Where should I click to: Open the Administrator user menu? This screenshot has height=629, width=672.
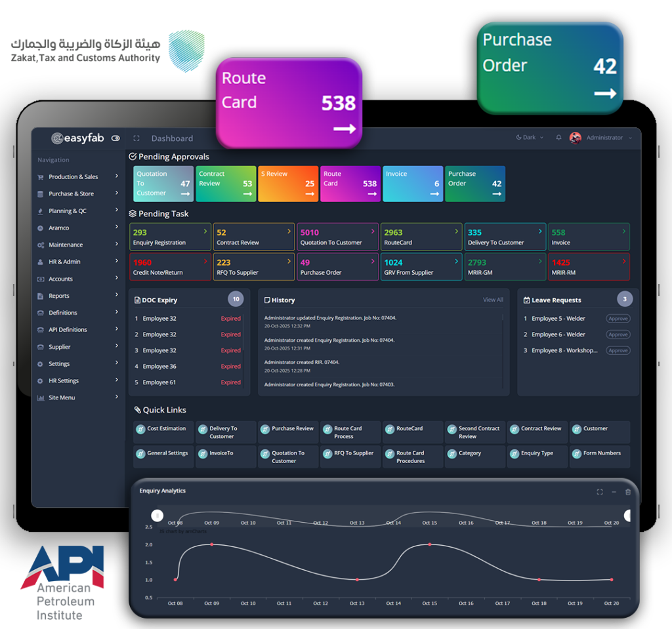click(600, 138)
